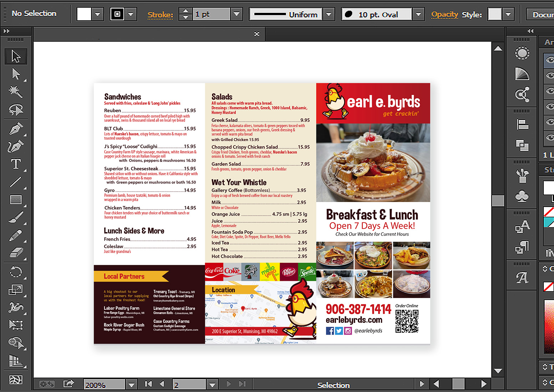554x392 pixels.
Task: Open the fill color dropdown arrow
Action: click(x=97, y=15)
